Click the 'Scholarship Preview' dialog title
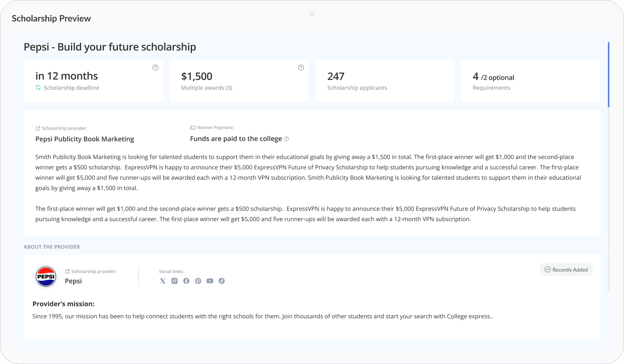This screenshot has height=364, width=624. [x=51, y=18]
